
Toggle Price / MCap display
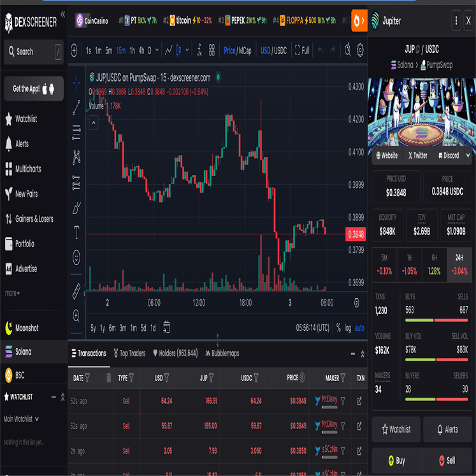(238, 50)
